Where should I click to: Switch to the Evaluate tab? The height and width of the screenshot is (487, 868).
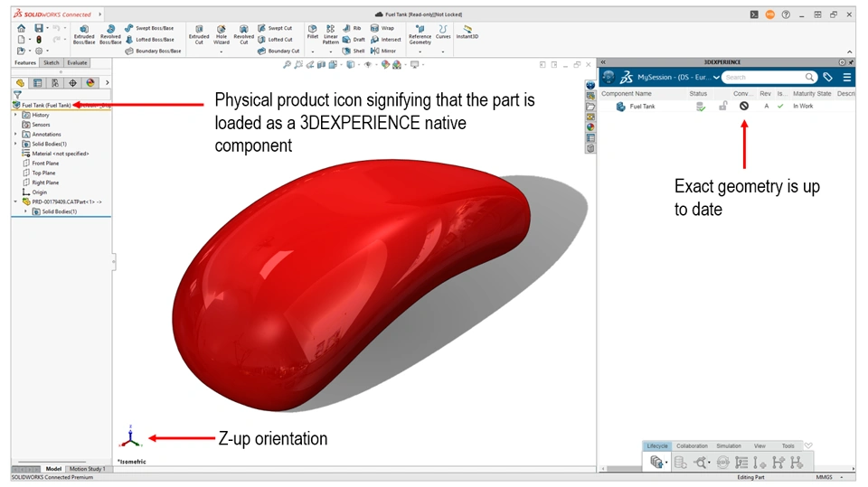[x=78, y=62]
